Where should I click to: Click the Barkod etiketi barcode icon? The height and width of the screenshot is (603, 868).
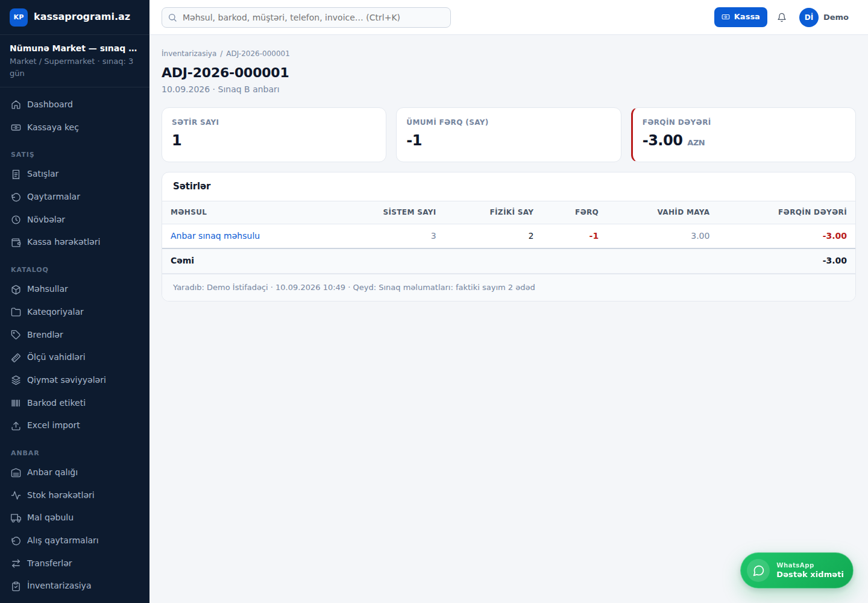click(16, 403)
